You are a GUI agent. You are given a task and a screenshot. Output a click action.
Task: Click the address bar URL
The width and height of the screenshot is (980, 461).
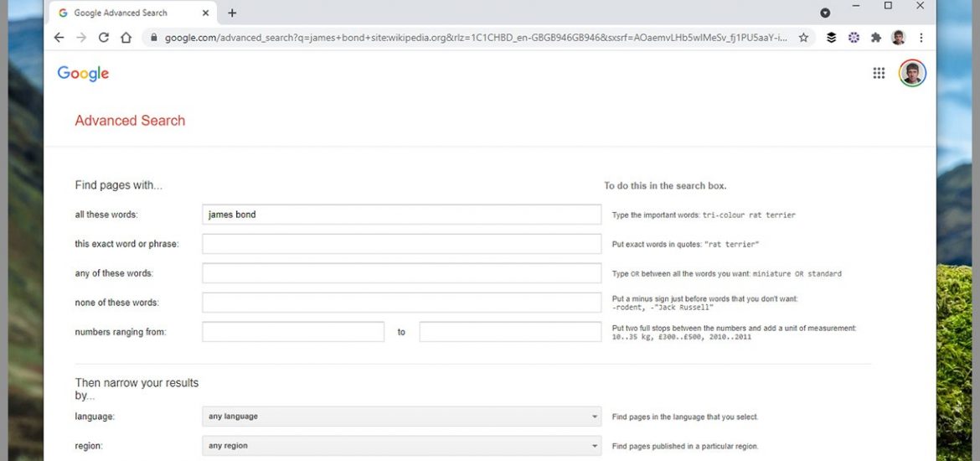pyautogui.click(x=475, y=38)
